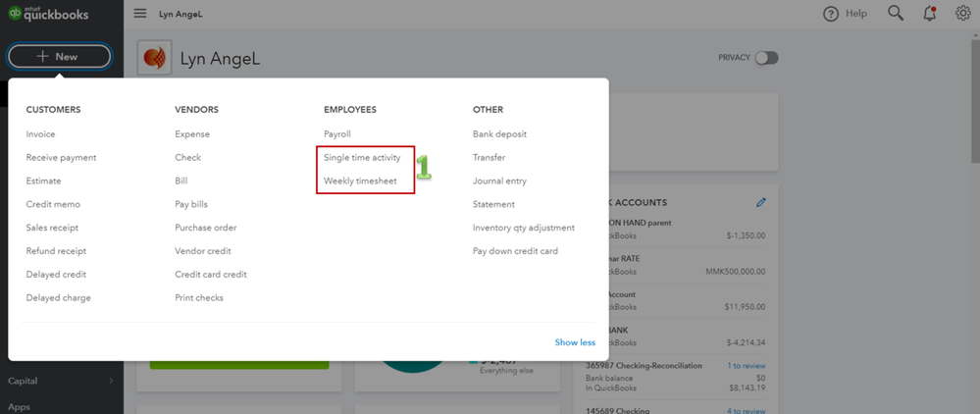Open the settings gear

coord(962,13)
